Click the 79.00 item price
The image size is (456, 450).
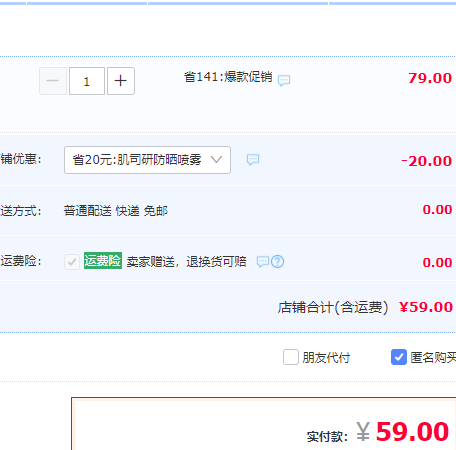[x=430, y=78]
